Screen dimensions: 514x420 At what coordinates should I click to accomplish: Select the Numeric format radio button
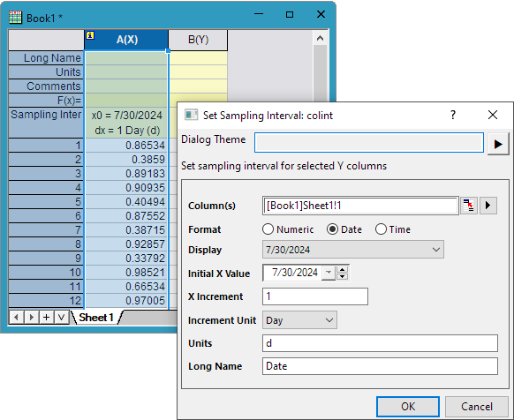coord(268,229)
